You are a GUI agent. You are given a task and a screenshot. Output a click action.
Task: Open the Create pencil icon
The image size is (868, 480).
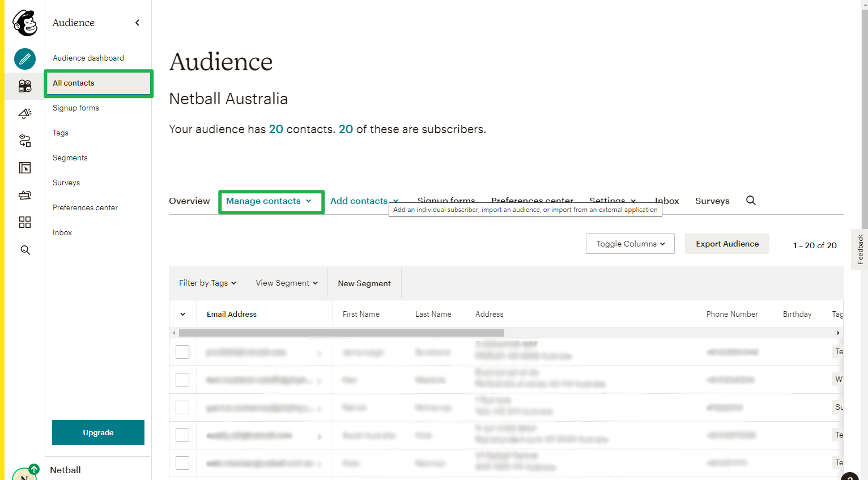coord(25,59)
